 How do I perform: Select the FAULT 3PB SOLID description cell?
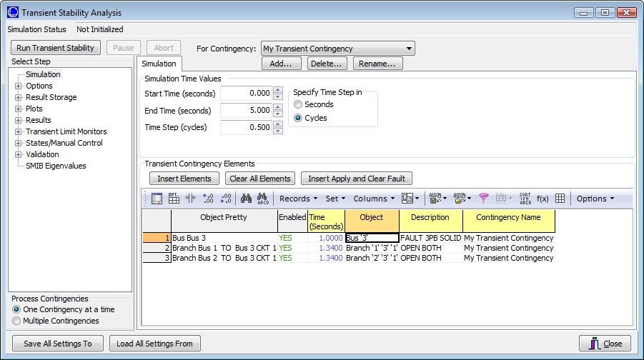click(x=430, y=238)
